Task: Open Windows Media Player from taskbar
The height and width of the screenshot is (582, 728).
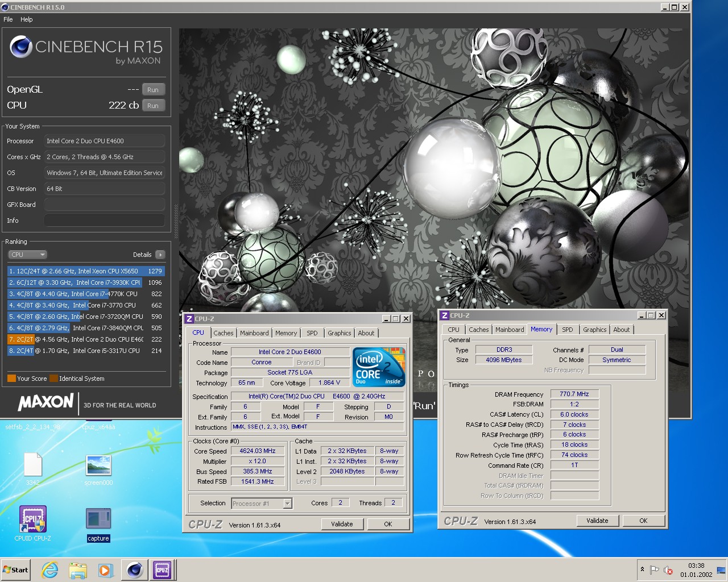Action: (105, 570)
